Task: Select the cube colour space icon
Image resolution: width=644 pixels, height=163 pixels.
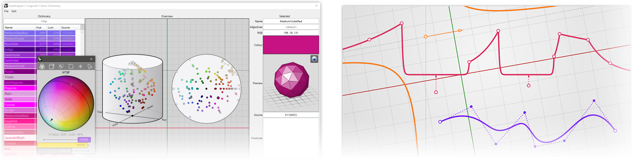Action: [52, 66]
